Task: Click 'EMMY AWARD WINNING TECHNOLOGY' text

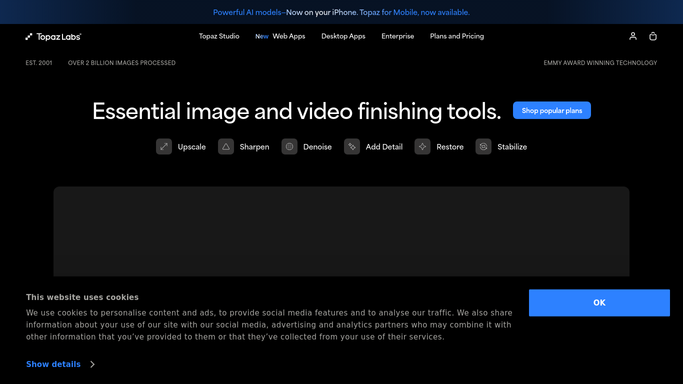Action: coord(600,63)
